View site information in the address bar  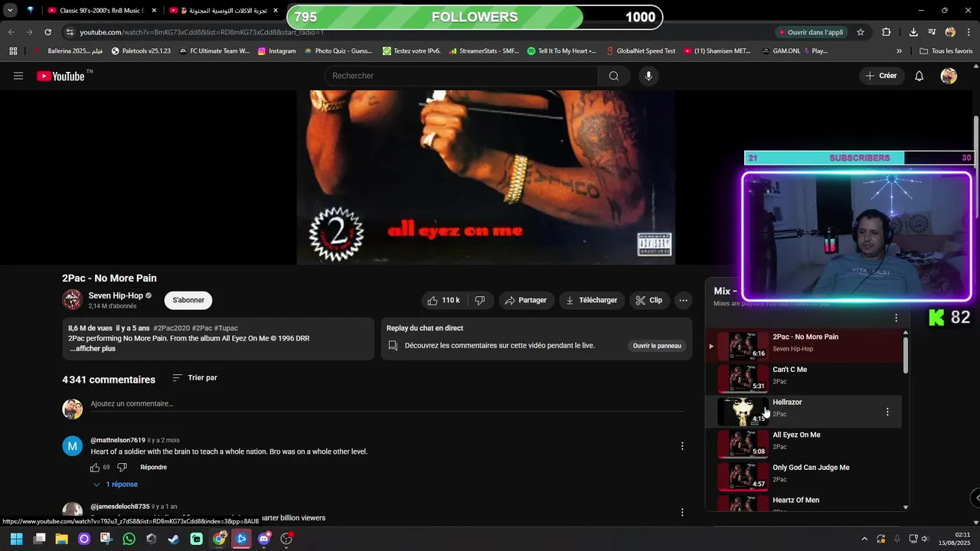[70, 32]
